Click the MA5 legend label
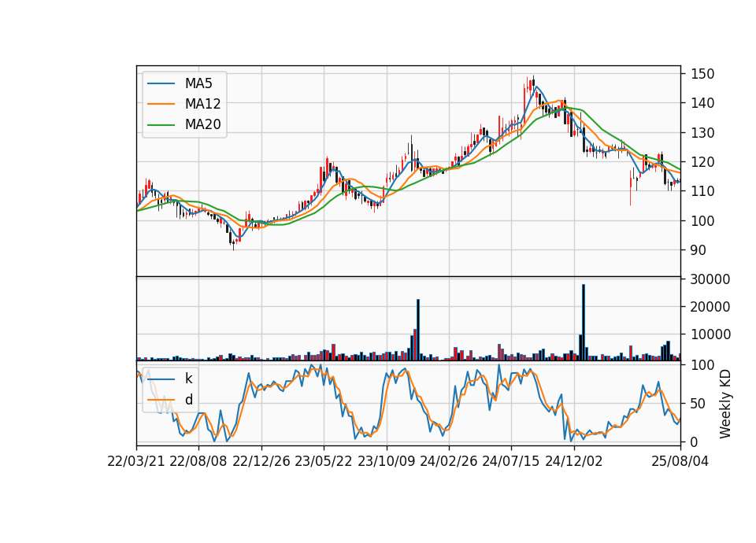Viewport: 756px width, 543px height. pyautogui.click(x=198, y=83)
